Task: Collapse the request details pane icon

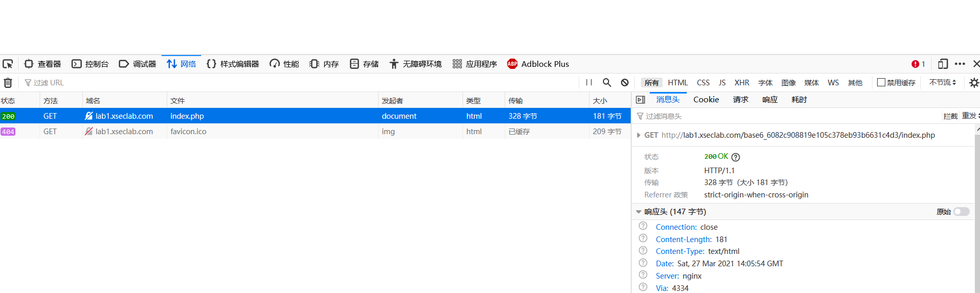Action: [x=640, y=100]
